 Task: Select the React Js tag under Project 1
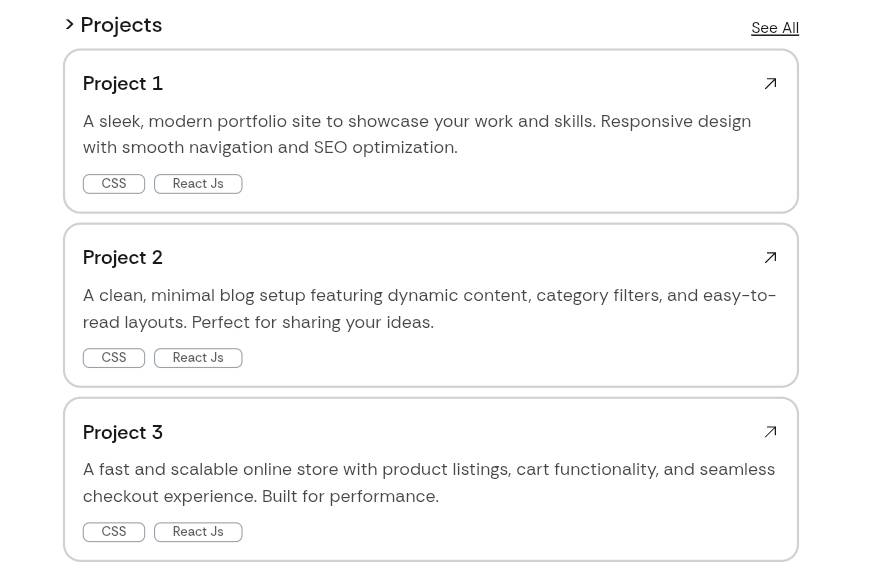[x=197, y=183]
